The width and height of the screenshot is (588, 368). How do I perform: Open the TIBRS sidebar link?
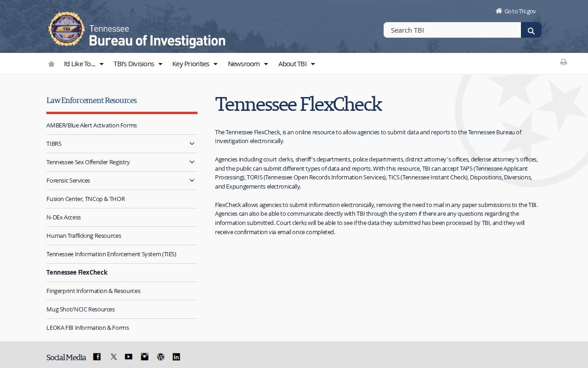point(54,144)
